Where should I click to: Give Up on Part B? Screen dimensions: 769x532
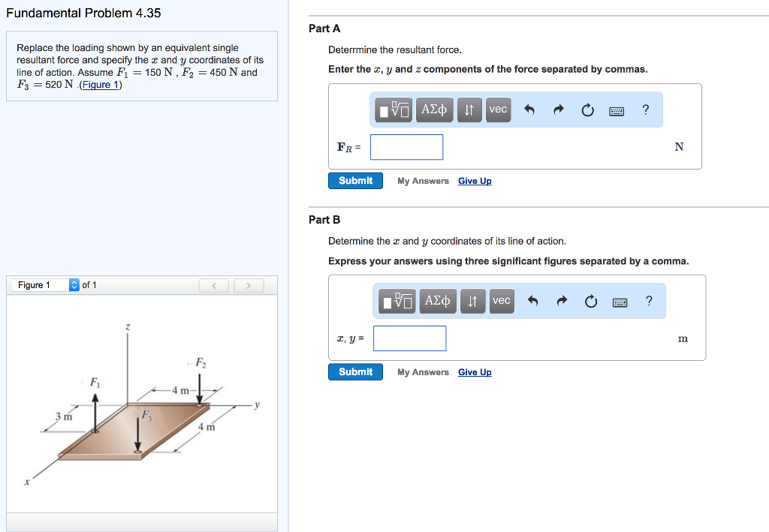click(475, 372)
